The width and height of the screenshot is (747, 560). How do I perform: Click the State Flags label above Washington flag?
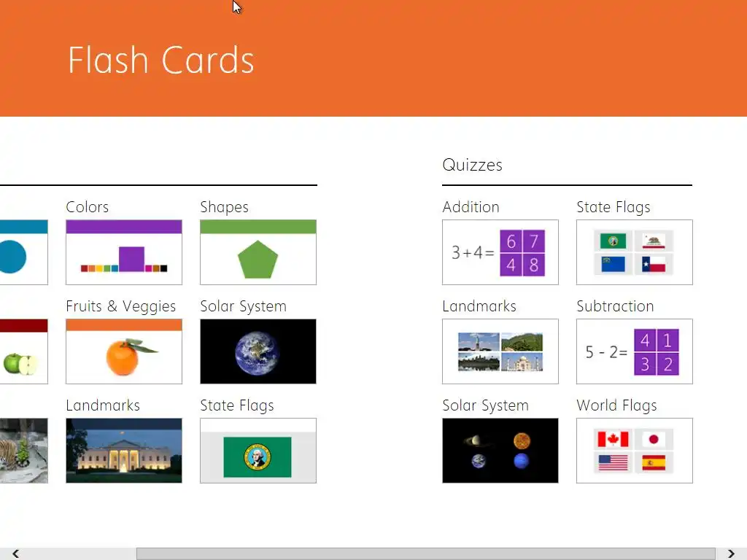click(237, 405)
